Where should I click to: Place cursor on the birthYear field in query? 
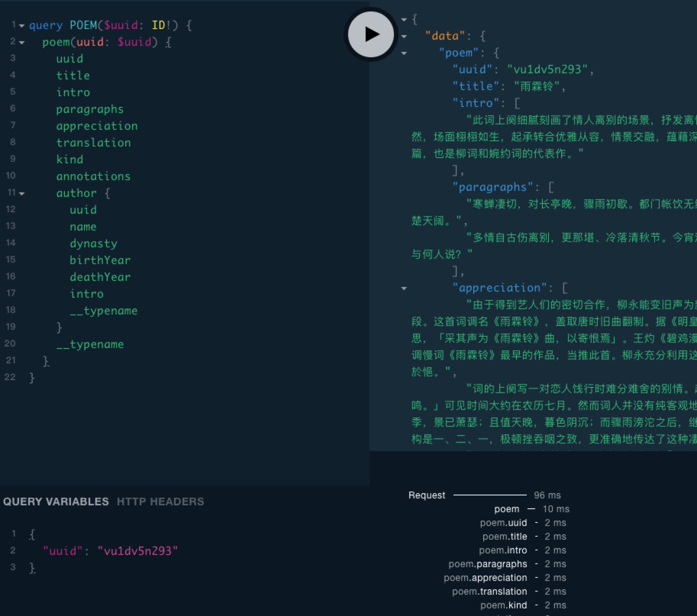(100, 260)
